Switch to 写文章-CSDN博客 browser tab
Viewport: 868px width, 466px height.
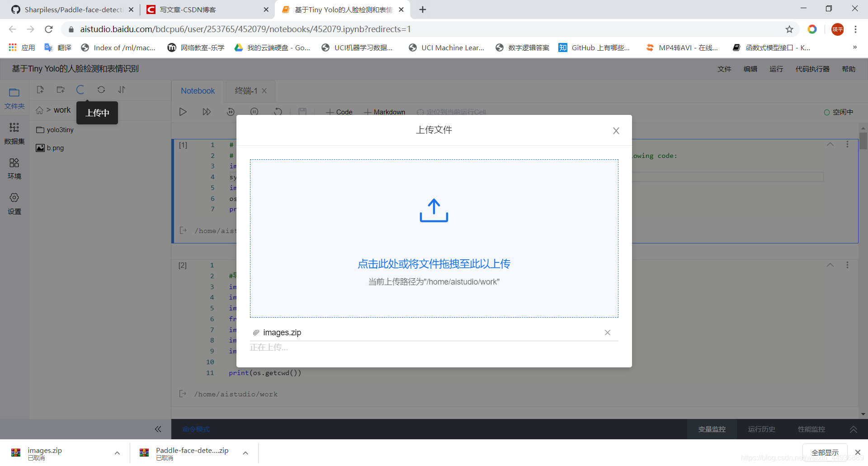point(207,10)
